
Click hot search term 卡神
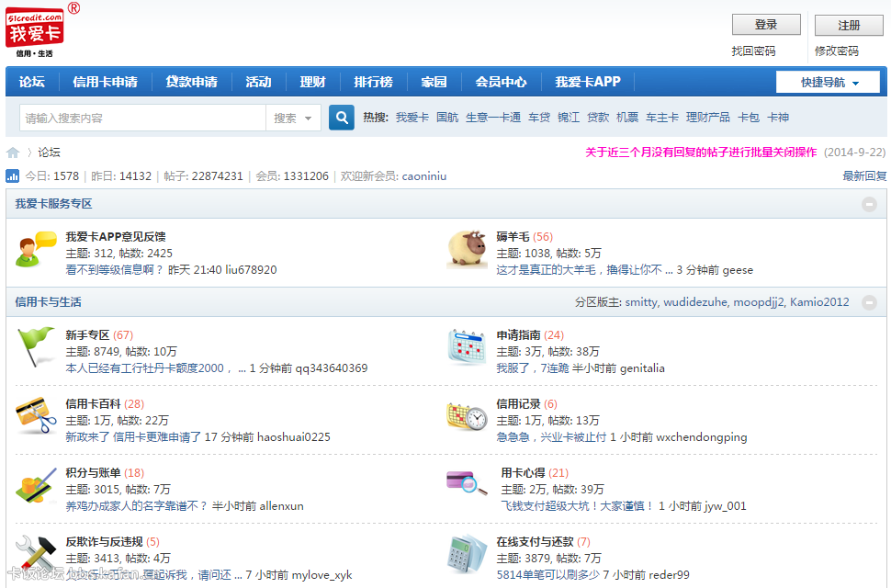(x=778, y=118)
